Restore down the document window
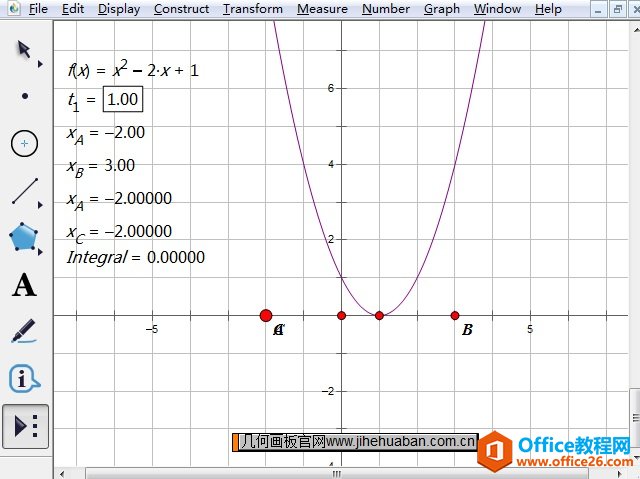640x479 pixels. pyautogui.click(x=617, y=9)
